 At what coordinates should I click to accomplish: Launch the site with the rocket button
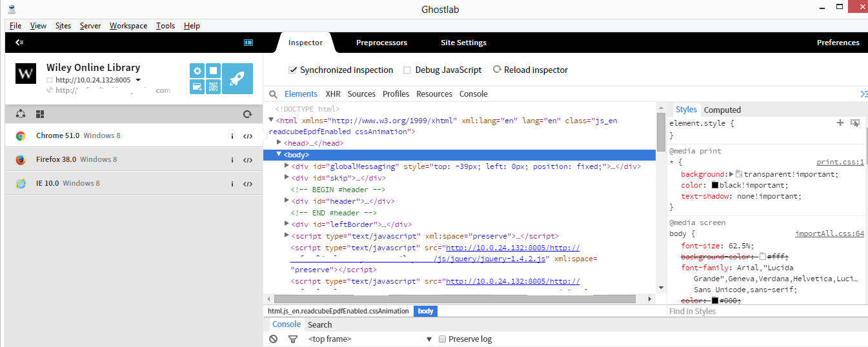pyautogui.click(x=237, y=79)
